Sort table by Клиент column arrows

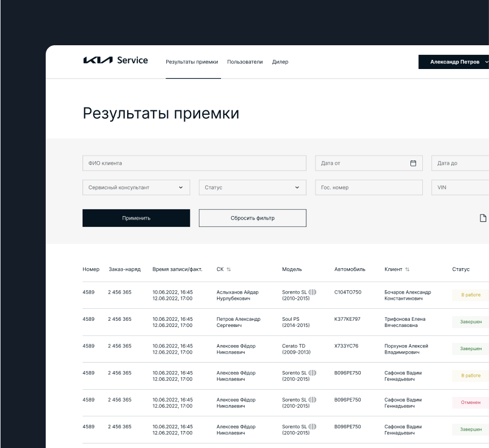[407, 269]
